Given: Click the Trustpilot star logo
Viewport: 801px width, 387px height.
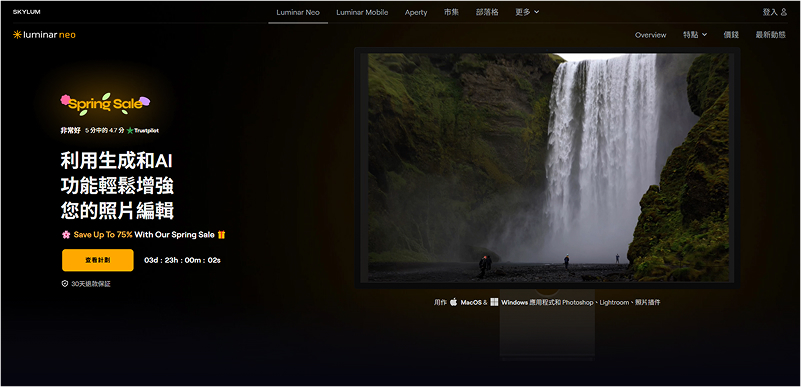Looking at the screenshot, I should (130, 131).
